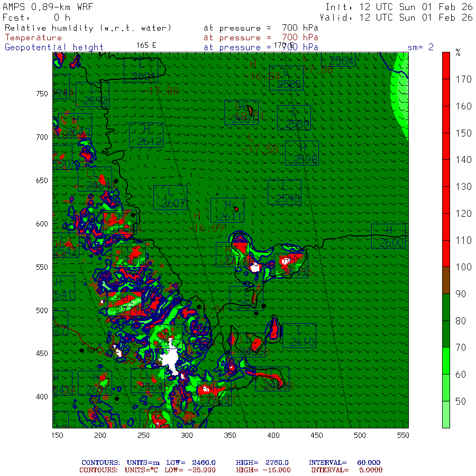Click the 90 color bar tick label
476x476 pixels.
coord(461,294)
